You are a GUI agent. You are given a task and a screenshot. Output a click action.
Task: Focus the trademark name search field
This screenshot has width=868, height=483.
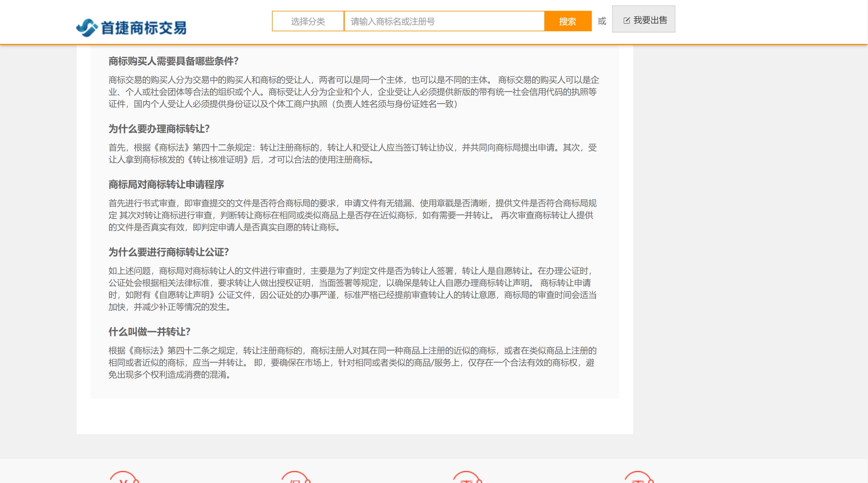pyautogui.click(x=444, y=21)
